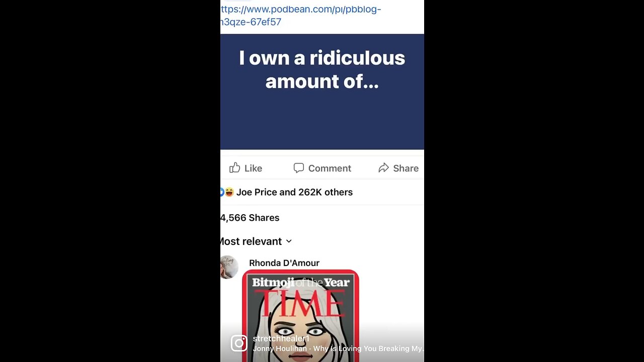Click the Instagram logo icon
Screen dimensions: 644x362
click(239, 343)
